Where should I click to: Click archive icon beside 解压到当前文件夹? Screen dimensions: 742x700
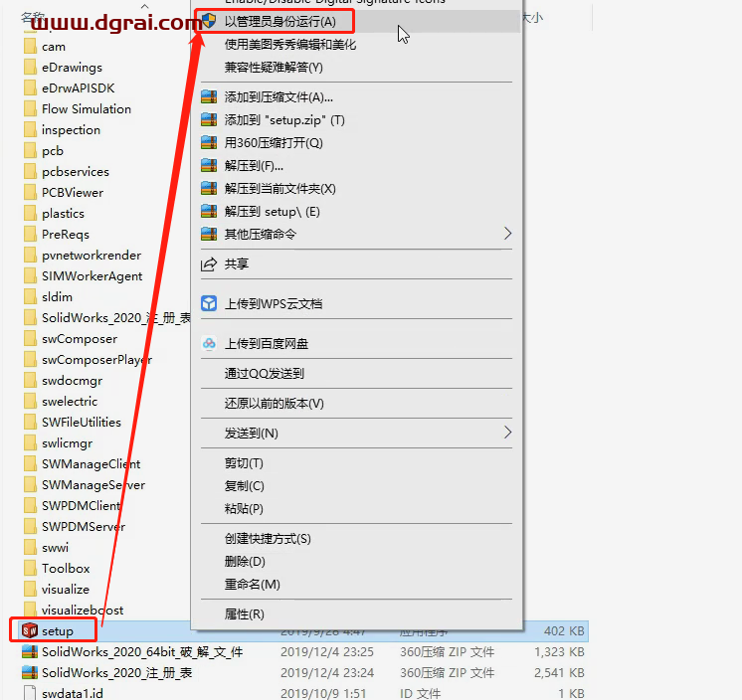tap(209, 188)
